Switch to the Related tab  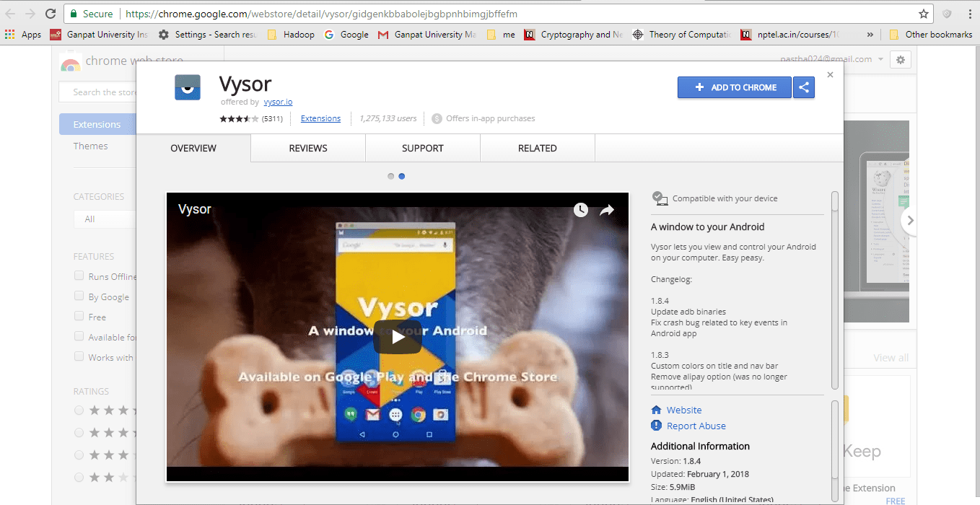click(x=538, y=148)
